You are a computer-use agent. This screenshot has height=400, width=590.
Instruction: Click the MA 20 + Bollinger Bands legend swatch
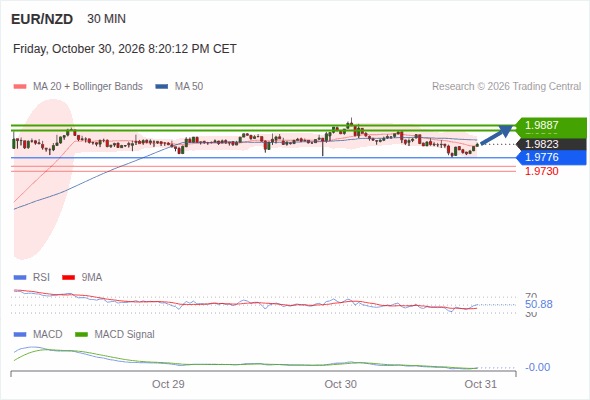coord(20,87)
